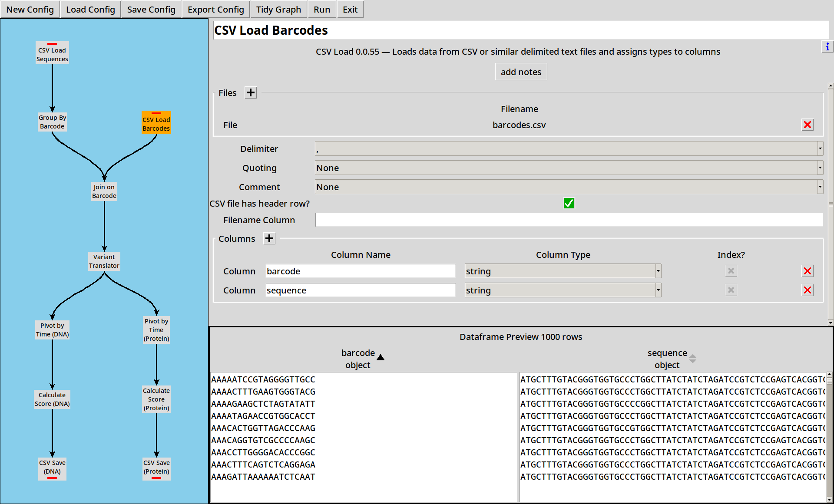Delete the sequence column row
This screenshot has height=504, width=834.
pos(808,290)
